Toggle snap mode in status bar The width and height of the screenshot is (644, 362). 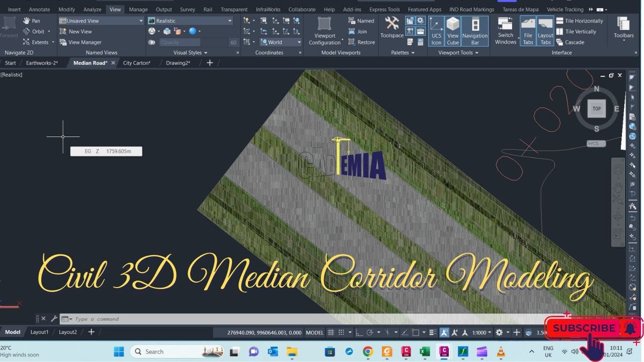click(342, 332)
